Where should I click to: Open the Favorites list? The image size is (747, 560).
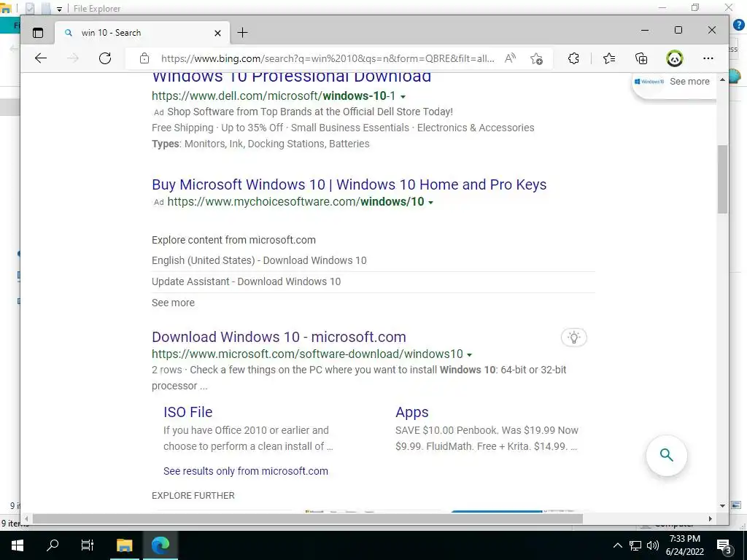tap(609, 58)
